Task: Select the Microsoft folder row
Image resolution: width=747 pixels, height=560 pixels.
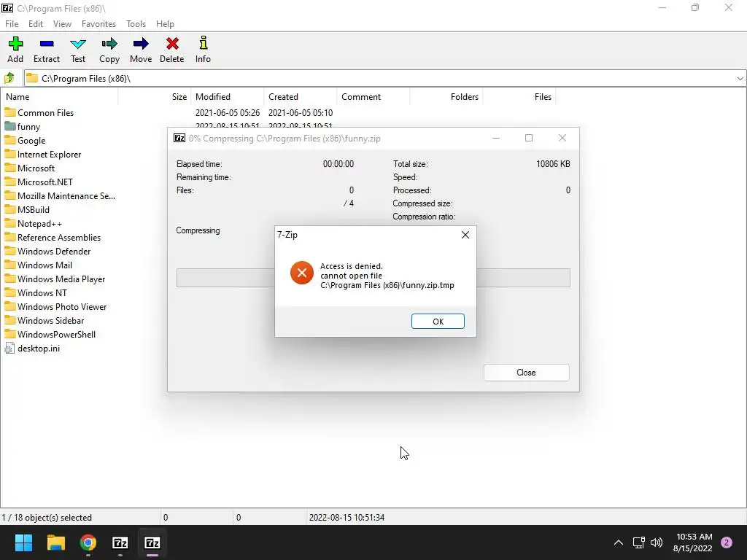Action: [x=36, y=168]
